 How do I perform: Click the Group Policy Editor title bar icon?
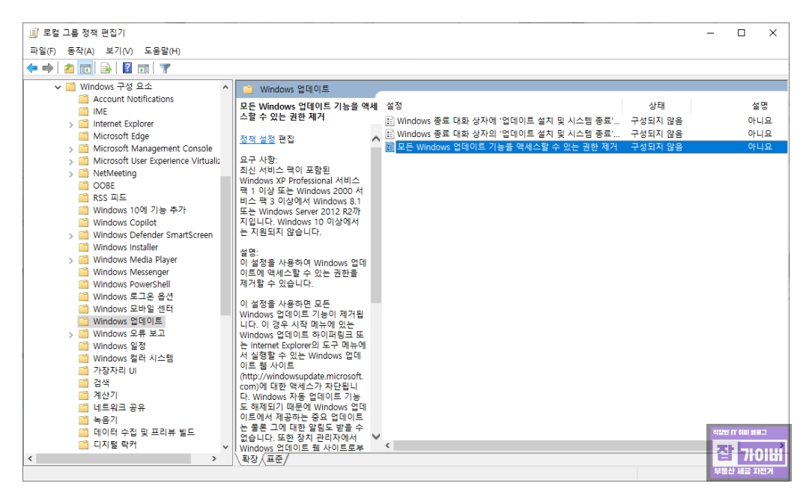[34, 33]
